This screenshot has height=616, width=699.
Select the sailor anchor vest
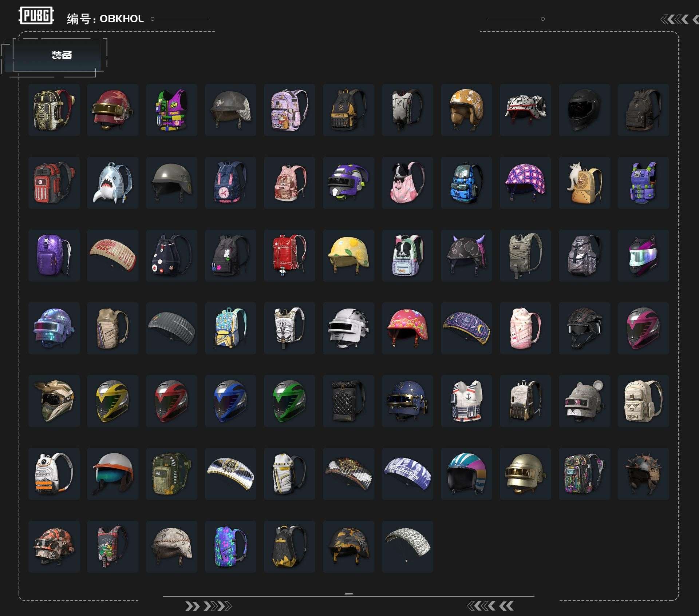point(467,401)
